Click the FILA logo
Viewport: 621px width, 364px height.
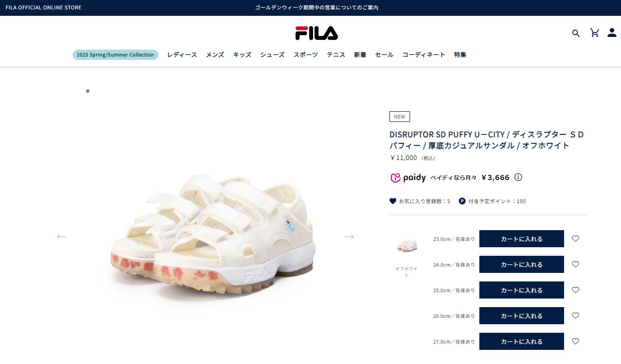point(317,33)
